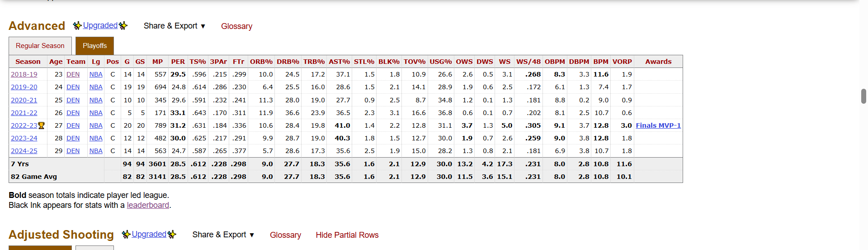Switch to the Regular Season tab
Screen dimensions: 868x250
pyautogui.click(x=40, y=46)
